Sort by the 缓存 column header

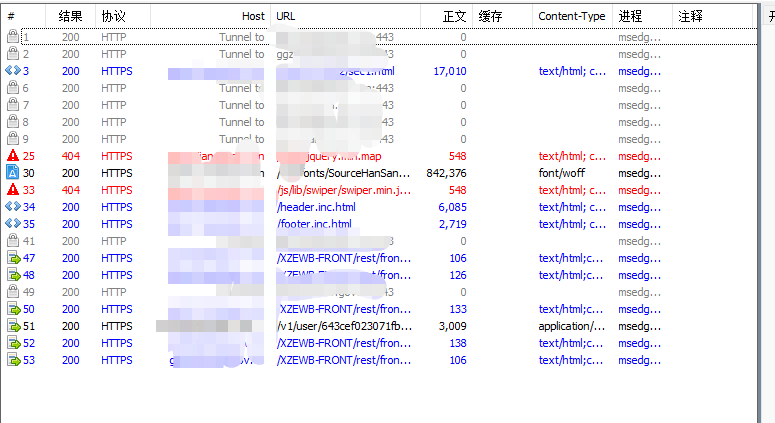503,16
